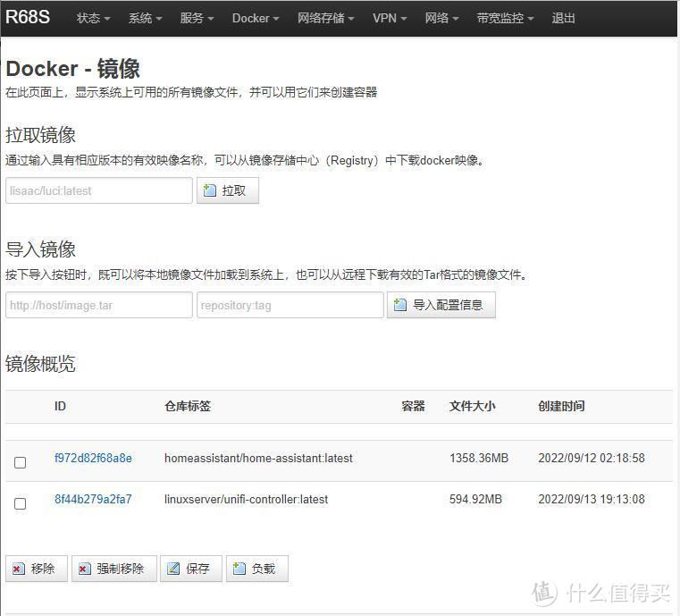The width and height of the screenshot is (680, 616).
Task: Click the 移除 remove button
Action: (x=36, y=569)
